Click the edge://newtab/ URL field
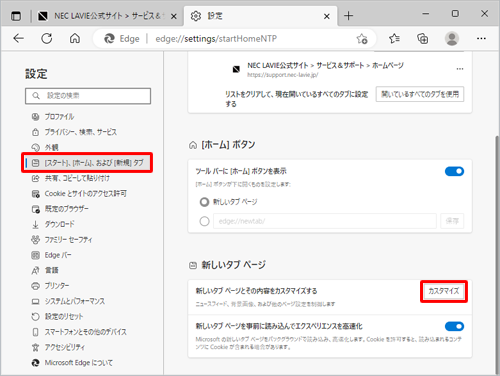This screenshot has width=500, height=376. point(325,221)
